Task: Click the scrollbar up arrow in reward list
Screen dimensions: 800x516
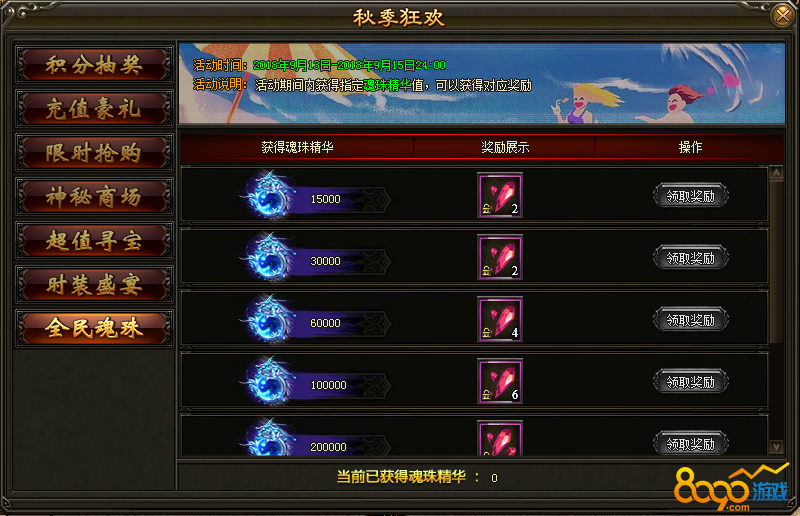Action: point(776,173)
